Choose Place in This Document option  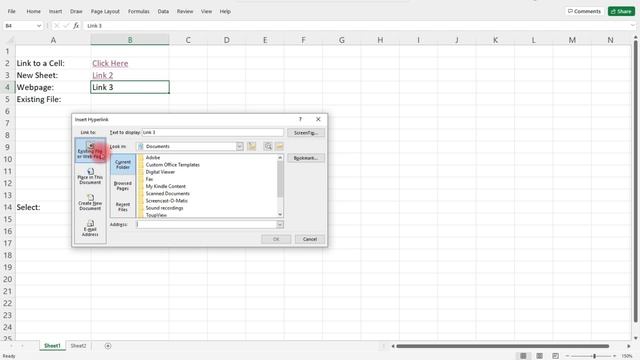90,176
